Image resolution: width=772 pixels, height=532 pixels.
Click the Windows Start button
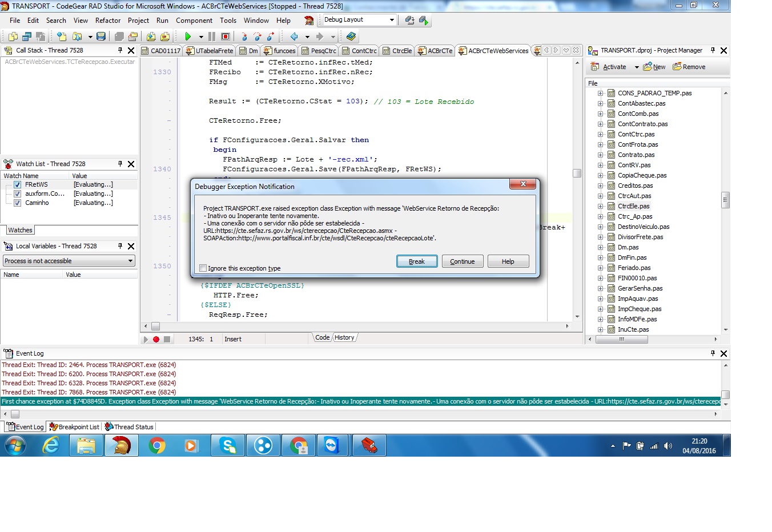click(x=15, y=445)
